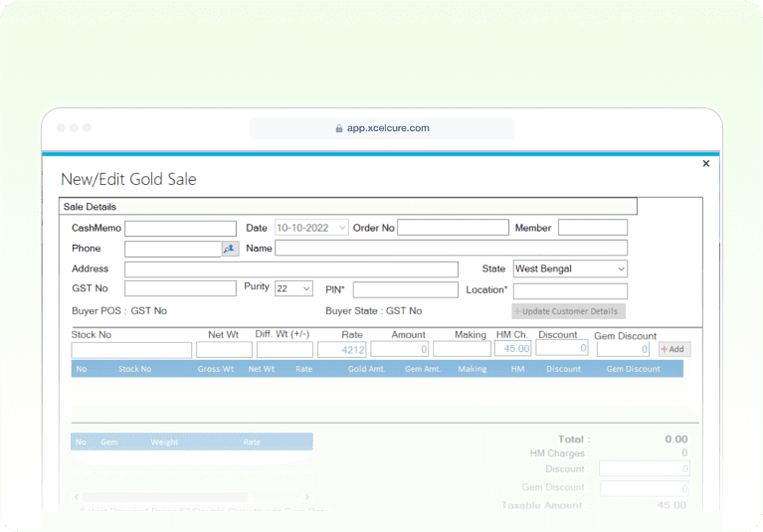Click the summary Discount input field

coord(645,468)
